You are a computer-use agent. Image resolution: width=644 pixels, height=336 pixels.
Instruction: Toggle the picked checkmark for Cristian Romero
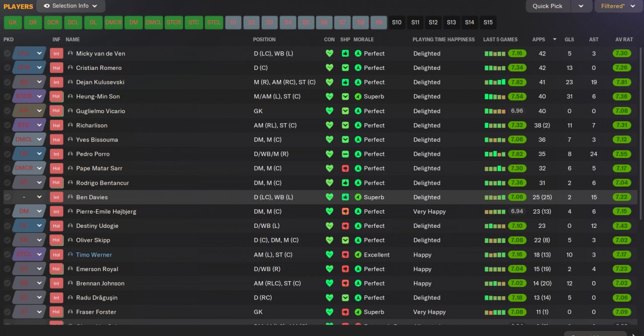pyautogui.click(x=7, y=68)
